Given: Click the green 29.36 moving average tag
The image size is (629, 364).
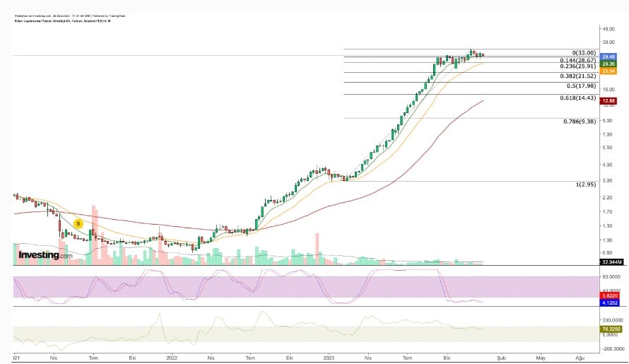Looking at the screenshot, I should click(608, 64).
